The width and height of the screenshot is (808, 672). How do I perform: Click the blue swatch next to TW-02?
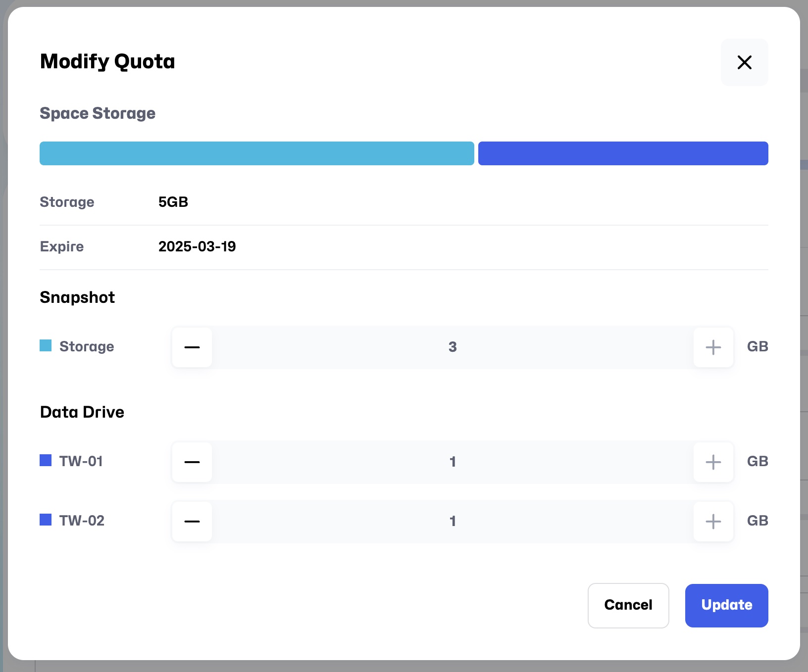tap(46, 520)
